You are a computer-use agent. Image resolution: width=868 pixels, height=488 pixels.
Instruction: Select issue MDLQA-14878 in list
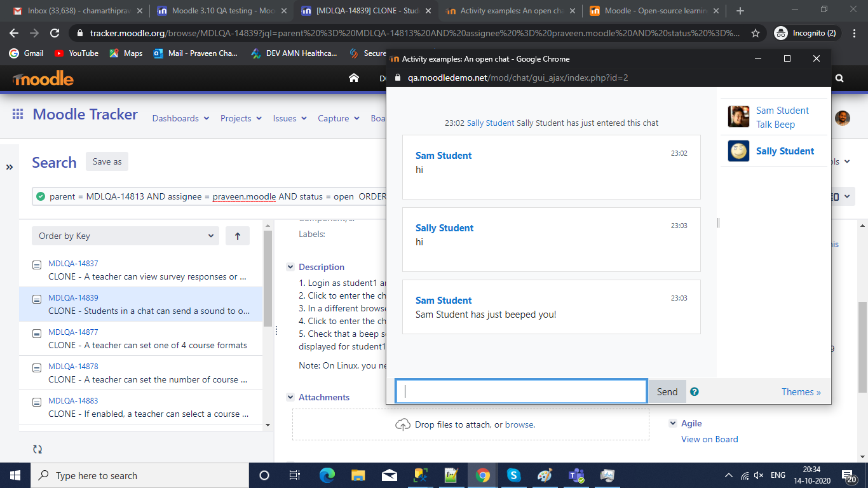tap(140, 373)
